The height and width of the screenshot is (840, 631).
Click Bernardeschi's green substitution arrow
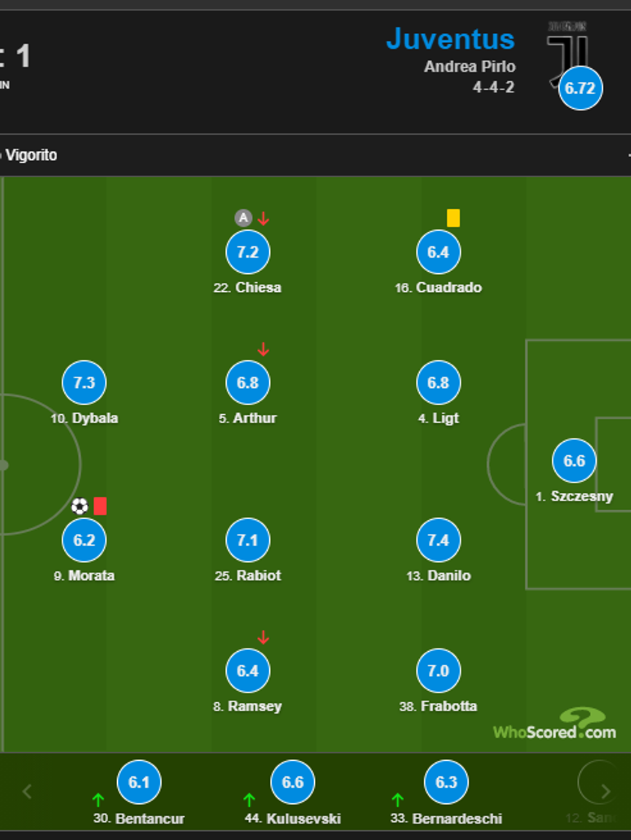tap(398, 800)
